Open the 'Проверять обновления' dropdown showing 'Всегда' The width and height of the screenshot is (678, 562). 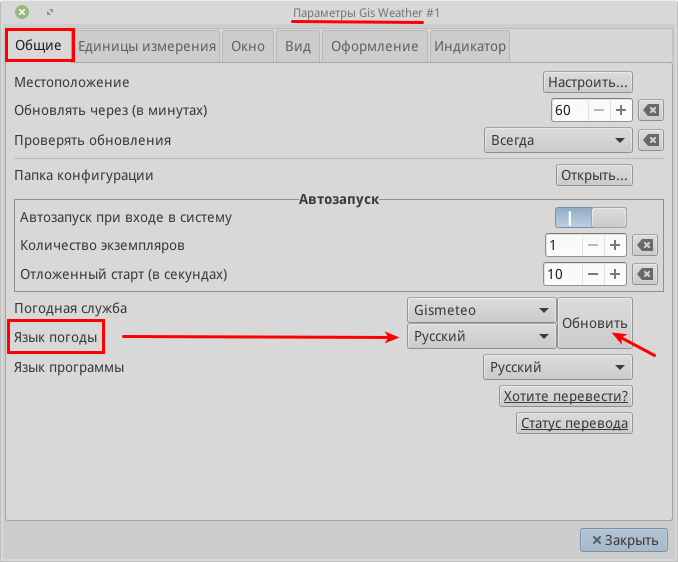pyautogui.click(x=558, y=140)
